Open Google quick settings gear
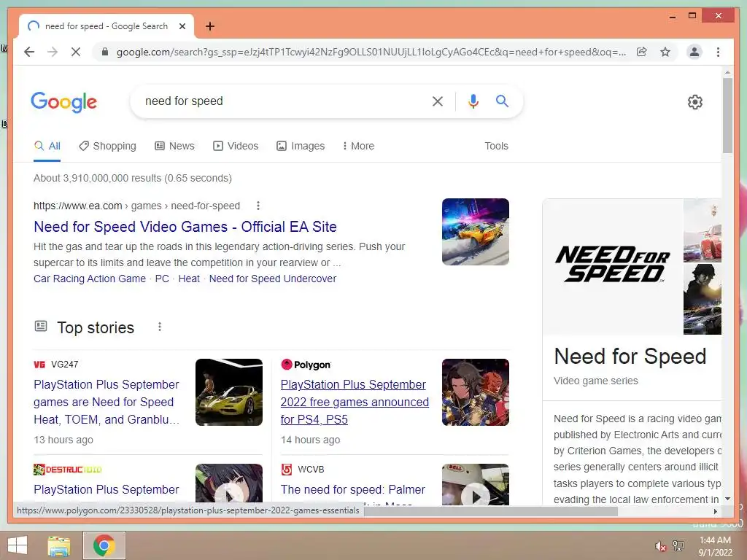 [695, 102]
